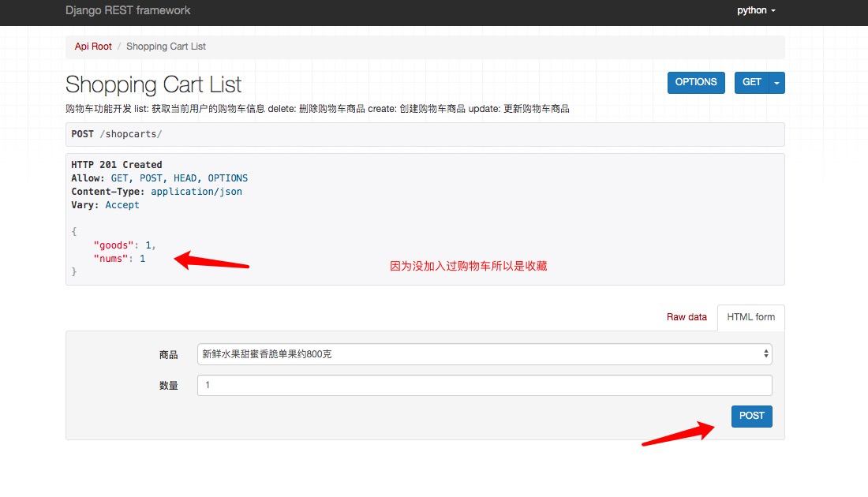Click the 购物车功能开发 description text

point(317,109)
